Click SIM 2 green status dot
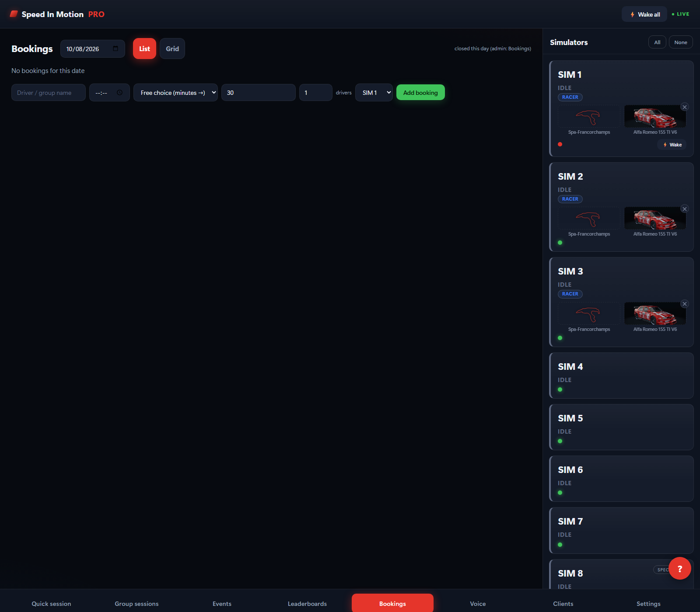 [x=560, y=243]
